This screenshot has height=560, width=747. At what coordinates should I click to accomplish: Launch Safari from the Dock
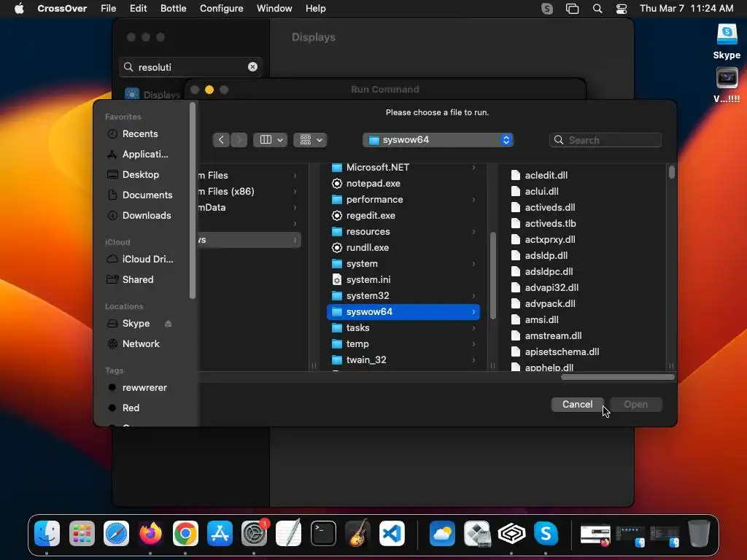pyautogui.click(x=116, y=533)
